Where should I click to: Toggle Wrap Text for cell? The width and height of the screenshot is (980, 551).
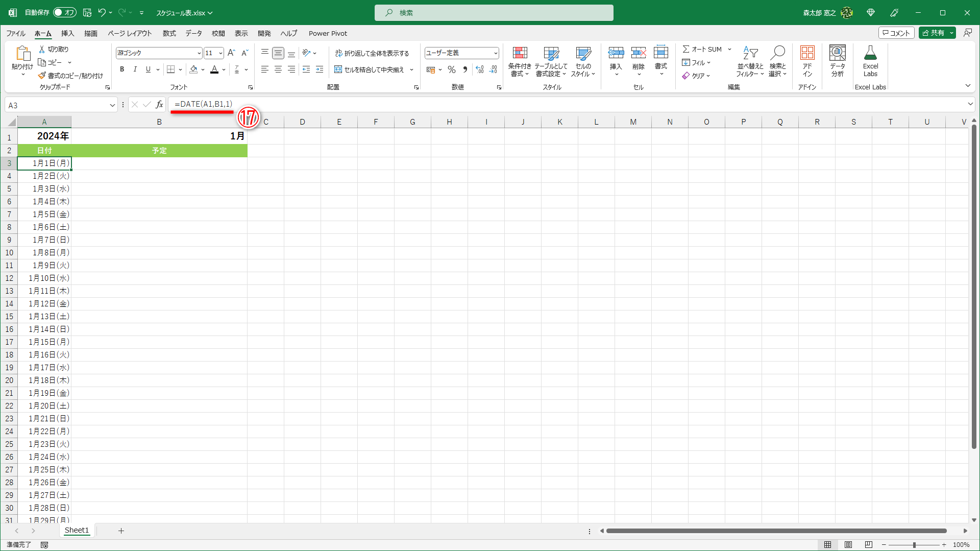point(372,53)
